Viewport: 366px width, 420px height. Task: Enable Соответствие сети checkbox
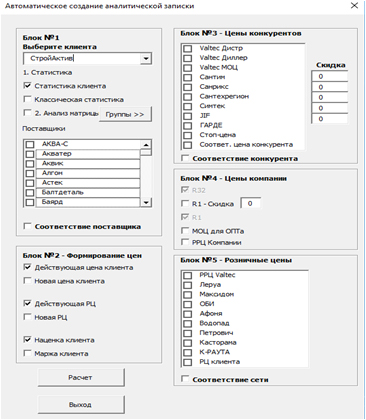click(185, 379)
